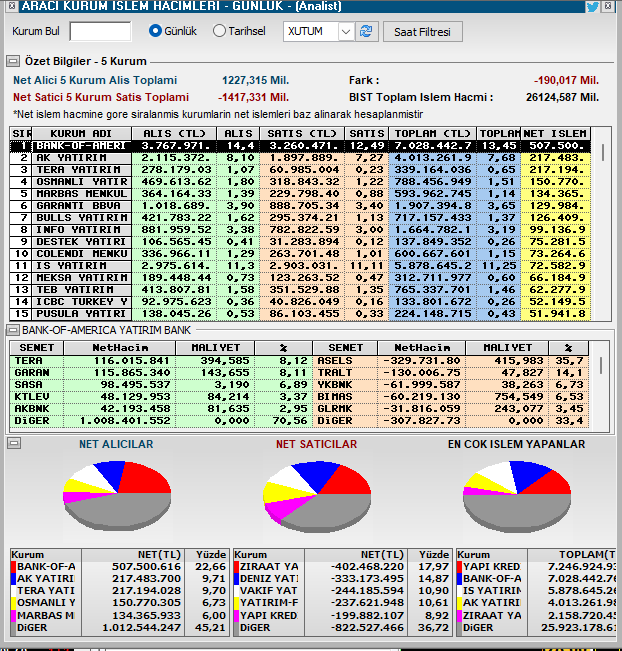Collapse the Özet Bilgiler - 5 Kurum section
The width and height of the screenshot is (622, 651).
point(15,62)
